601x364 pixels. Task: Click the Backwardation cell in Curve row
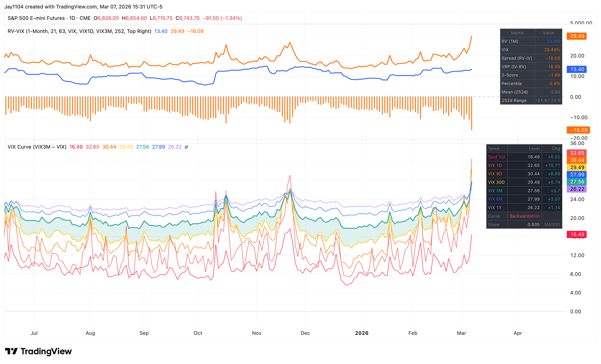pyautogui.click(x=525, y=216)
